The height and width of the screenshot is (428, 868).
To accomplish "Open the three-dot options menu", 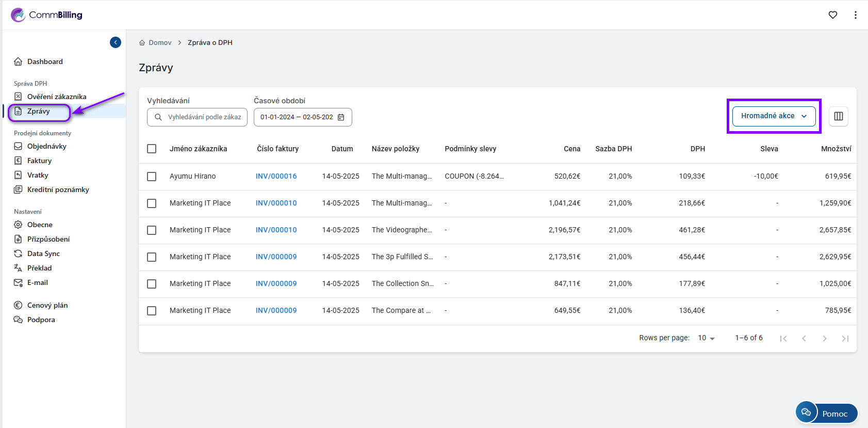I will (855, 15).
